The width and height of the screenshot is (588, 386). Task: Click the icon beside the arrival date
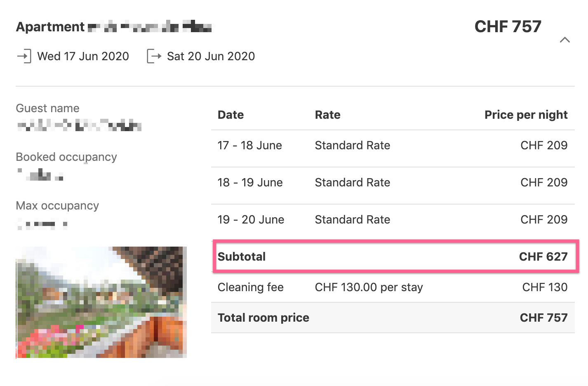point(25,56)
